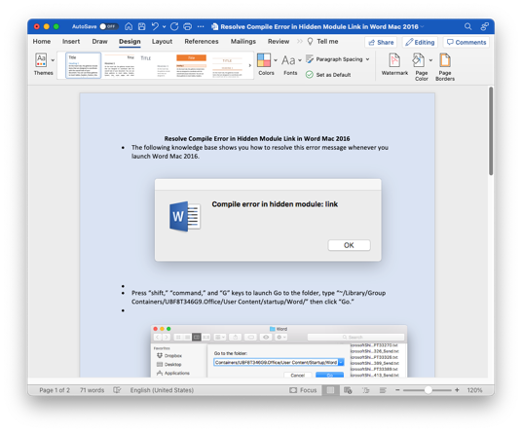Show more ribbon tabs via double chevron

pos(300,42)
